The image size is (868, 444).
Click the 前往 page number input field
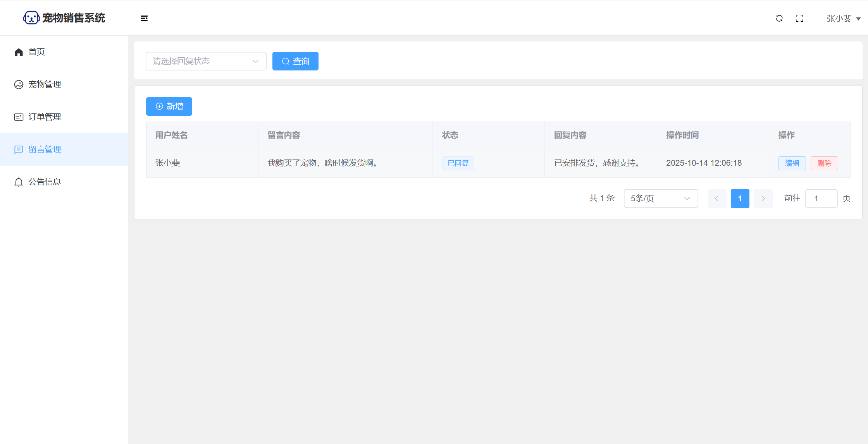tap(821, 199)
